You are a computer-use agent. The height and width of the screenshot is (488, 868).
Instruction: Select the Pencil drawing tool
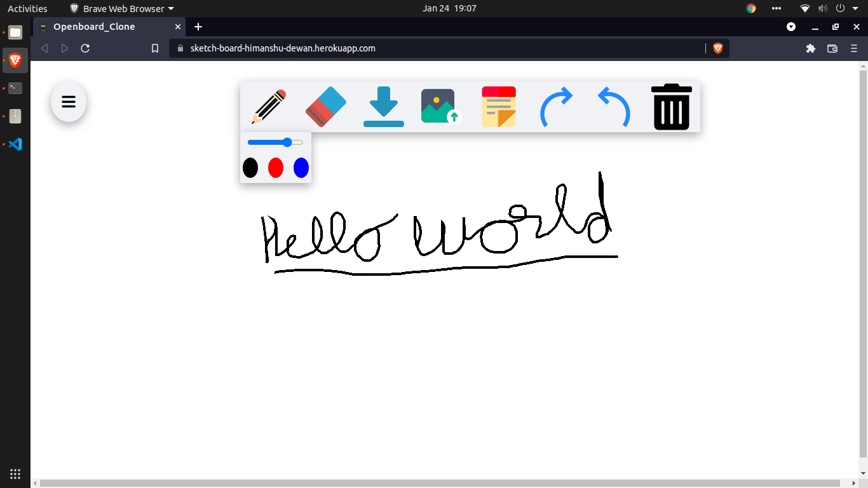coord(266,106)
